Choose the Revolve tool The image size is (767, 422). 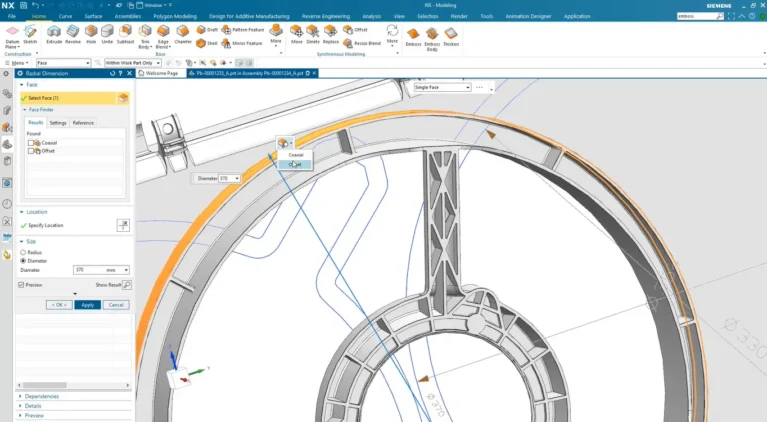[73, 35]
